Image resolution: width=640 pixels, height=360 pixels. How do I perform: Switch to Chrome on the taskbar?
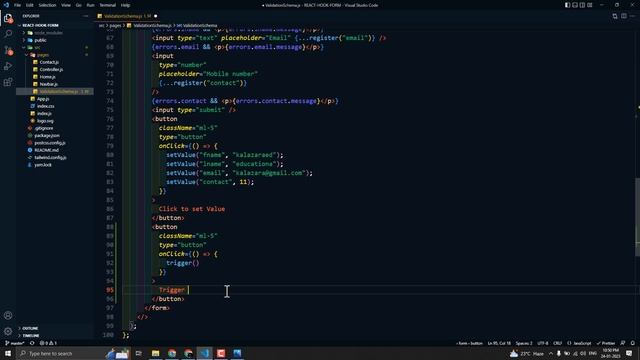coord(172,353)
